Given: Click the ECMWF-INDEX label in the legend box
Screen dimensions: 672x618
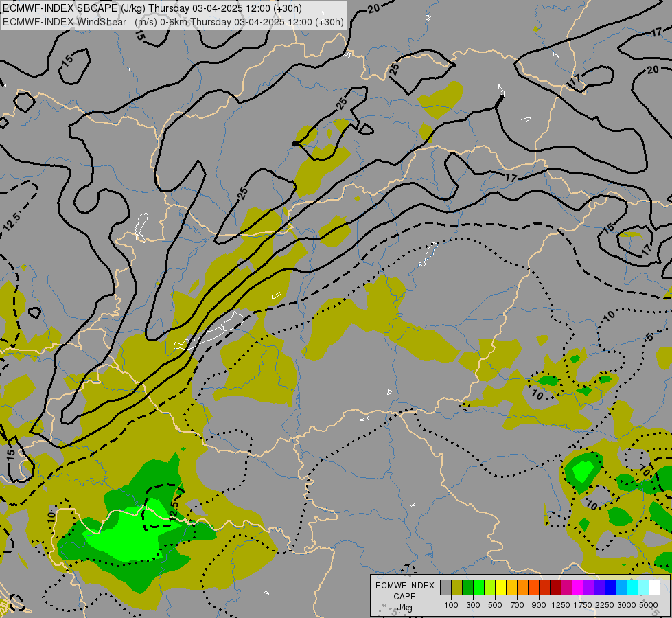Looking at the screenshot, I should 404,586.
